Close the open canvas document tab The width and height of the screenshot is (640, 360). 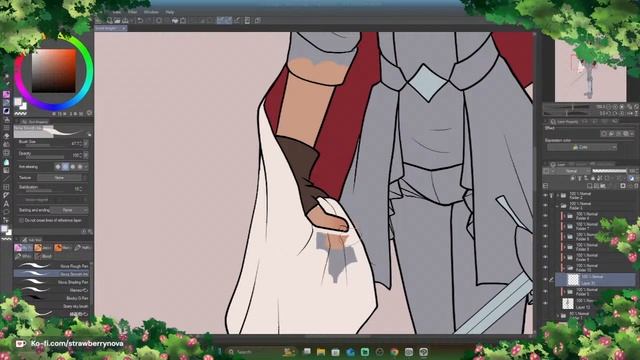pyautogui.click(x=124, y=28)
